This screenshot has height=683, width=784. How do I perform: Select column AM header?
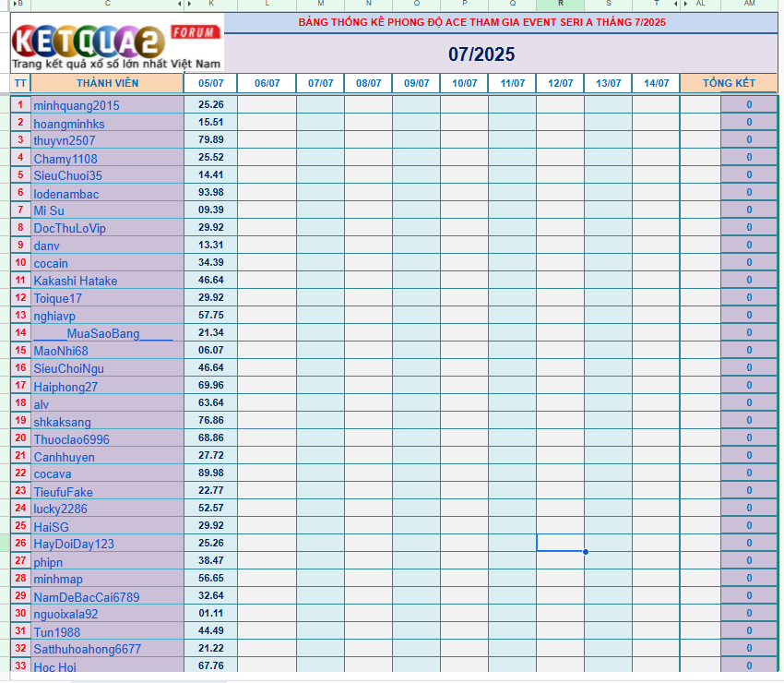click(x=749, y=5)
